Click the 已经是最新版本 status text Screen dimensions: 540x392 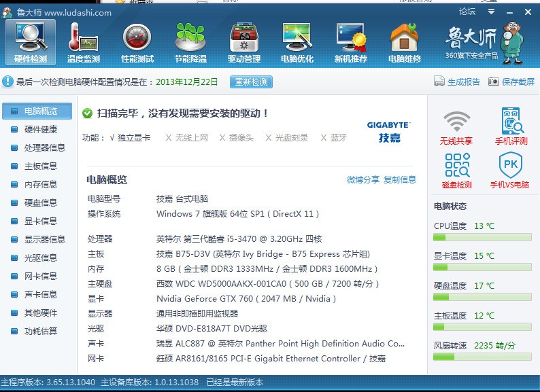coord(235,382)
